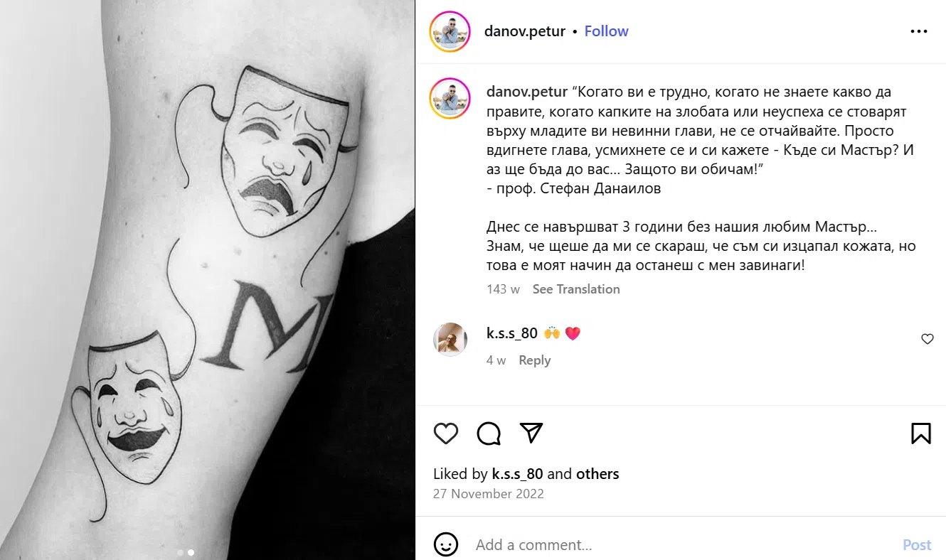The width and height of the screenshot is (946, 560).
Task: Open danov.petur avatar beside caption
Action: pyautogui.click(x=450, y=98)
